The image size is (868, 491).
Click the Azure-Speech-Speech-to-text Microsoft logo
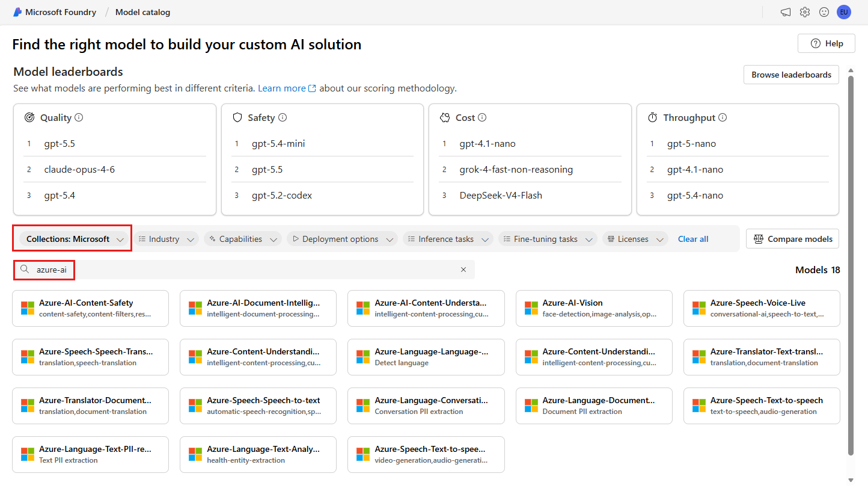click(195, 406)
